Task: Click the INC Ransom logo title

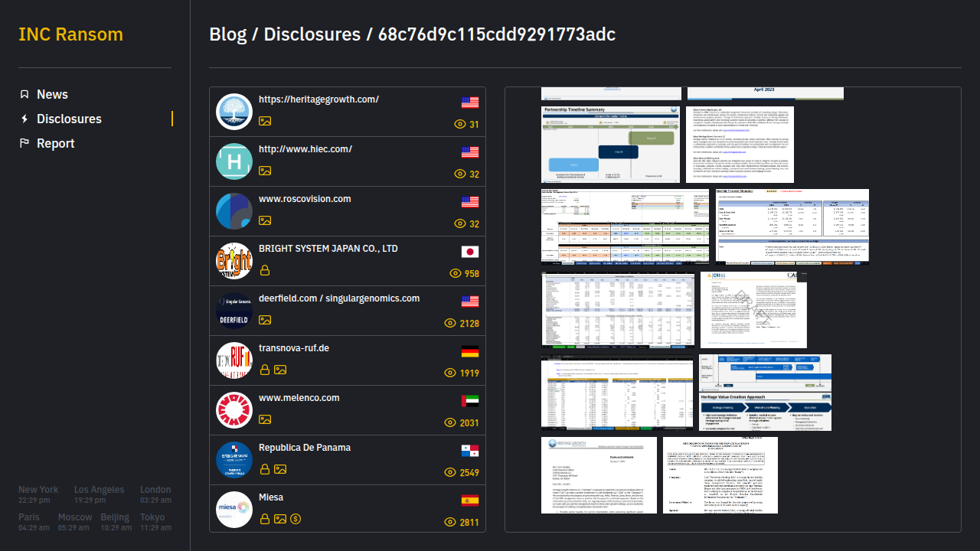Action: [70, 34]
